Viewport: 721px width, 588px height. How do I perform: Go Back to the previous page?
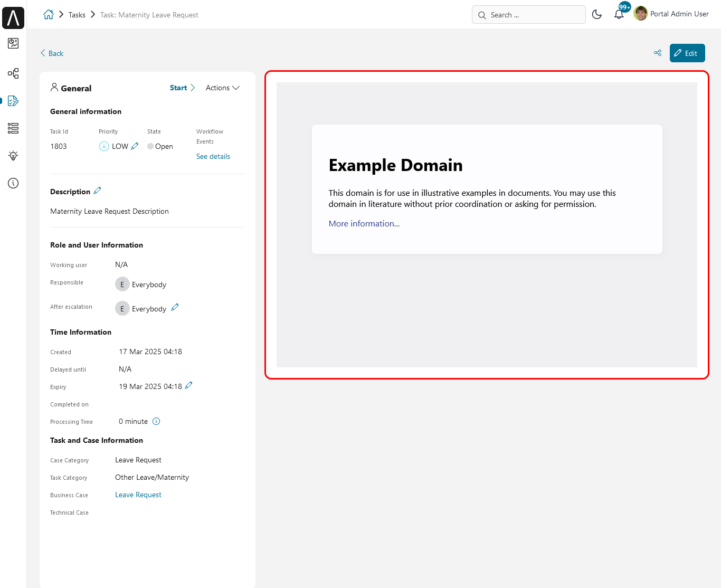click(x=52, y=53)
